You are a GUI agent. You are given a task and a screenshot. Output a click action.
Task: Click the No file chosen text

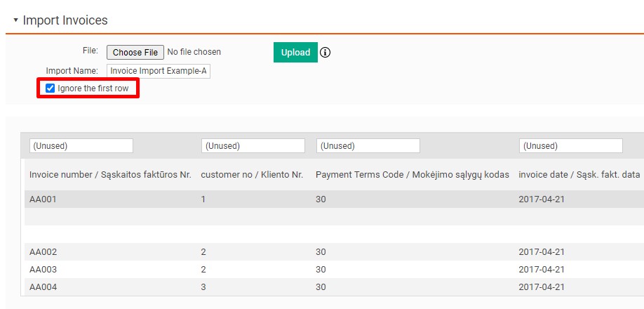click(x=194, y=52)
